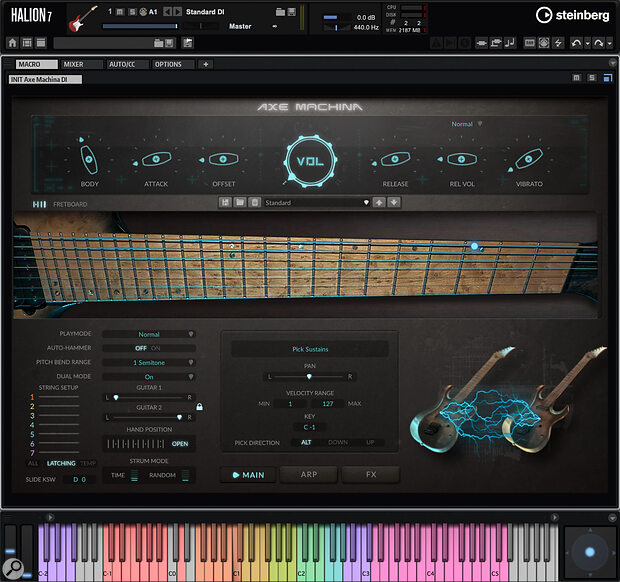Click the velocity MIN value 1
This screenshot has height=582, width=620.
(291, 404)
